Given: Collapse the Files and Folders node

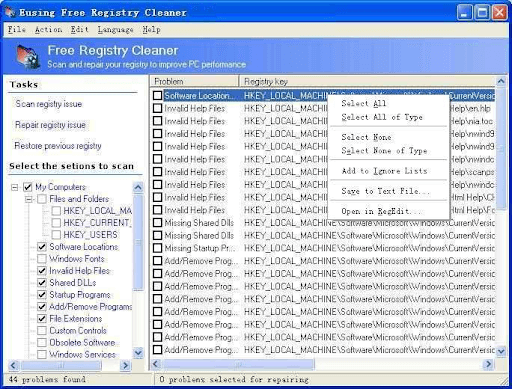Looking at the screenshot, I should [29, 199].
